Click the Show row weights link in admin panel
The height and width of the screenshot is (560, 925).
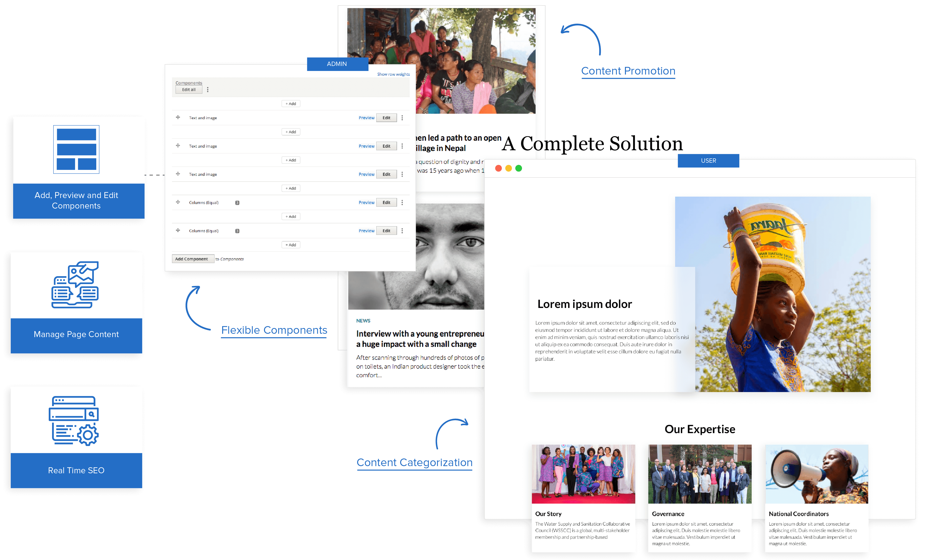(x=391, y=75)
